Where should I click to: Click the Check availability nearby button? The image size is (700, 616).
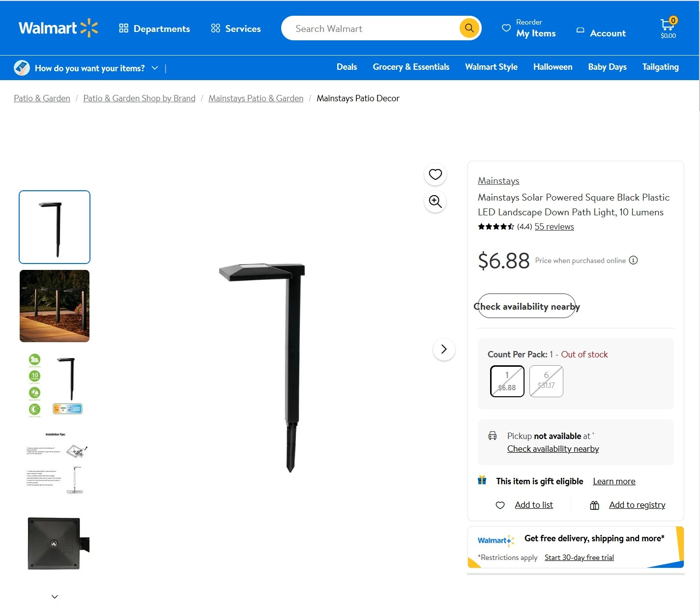coord(526,306)
